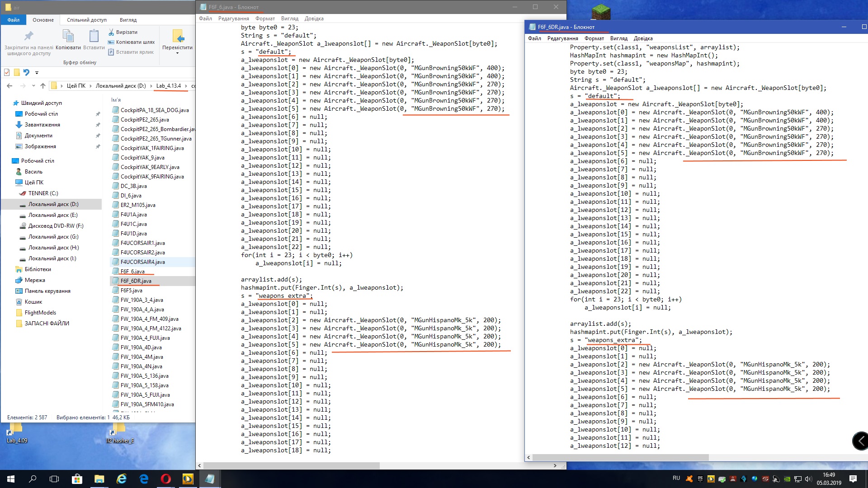The image size is (868, 488).
Task: Click the Копіювати copy icon in ribbon
Action: pyautogui.click(x=68, y=37)
